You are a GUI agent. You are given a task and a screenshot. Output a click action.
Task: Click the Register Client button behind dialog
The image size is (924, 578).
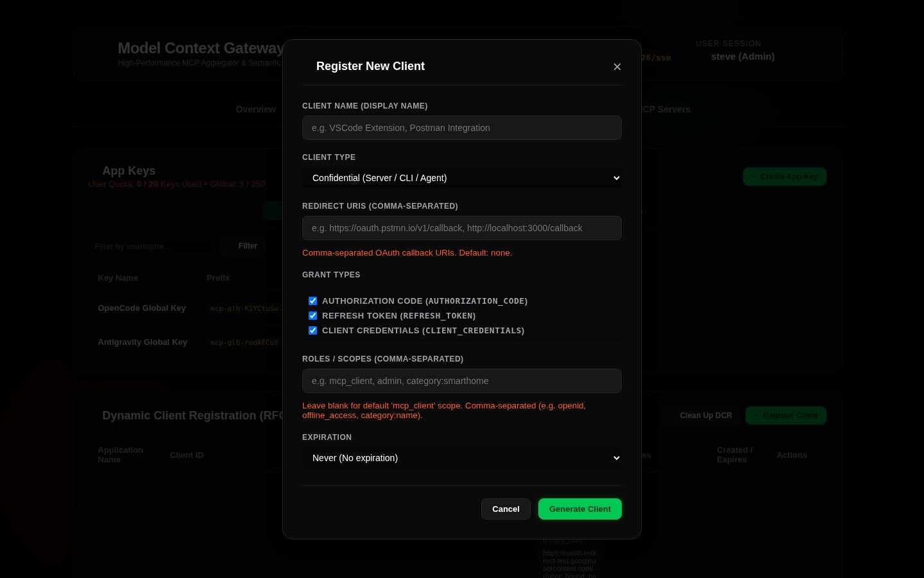coord(786,416)
